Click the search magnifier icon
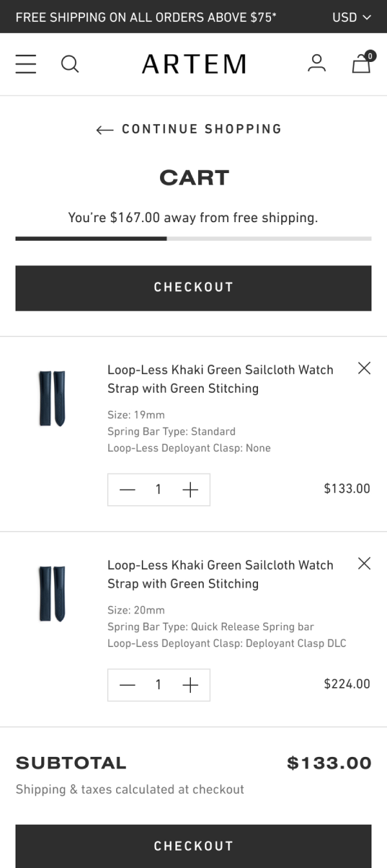The width and height of the screenshot is (387, 868). point(70,64)
